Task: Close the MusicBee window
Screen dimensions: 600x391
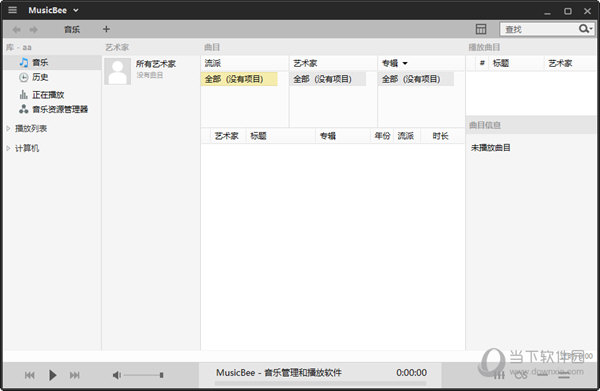Action: coord(587,11)
